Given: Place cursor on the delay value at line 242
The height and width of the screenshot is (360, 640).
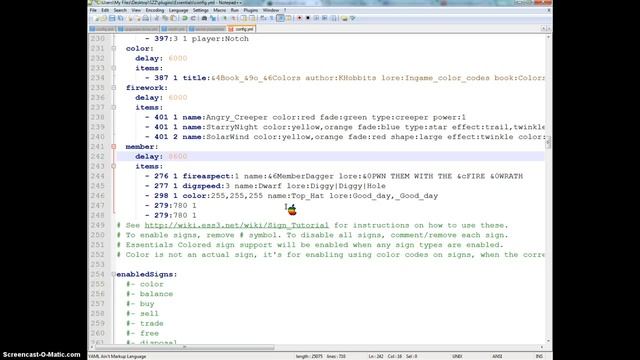Looking at the screenshot, I should click(x=178, y=156).
